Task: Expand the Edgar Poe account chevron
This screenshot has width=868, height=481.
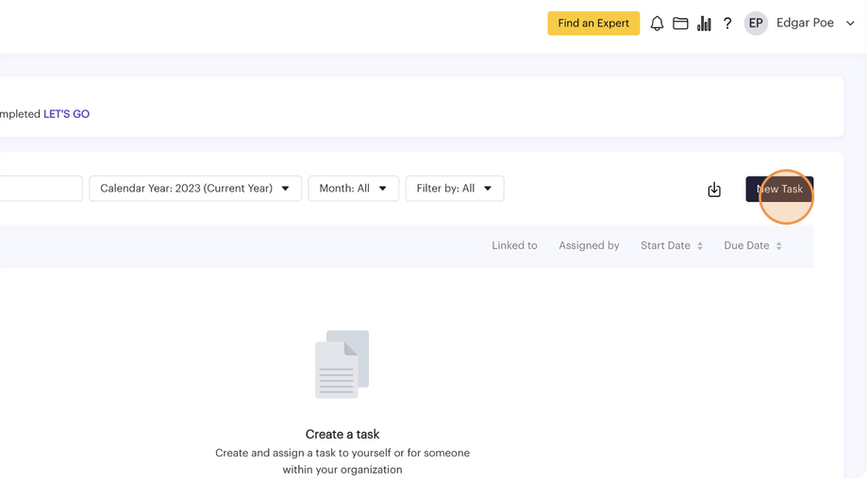Action: (850, 24)
